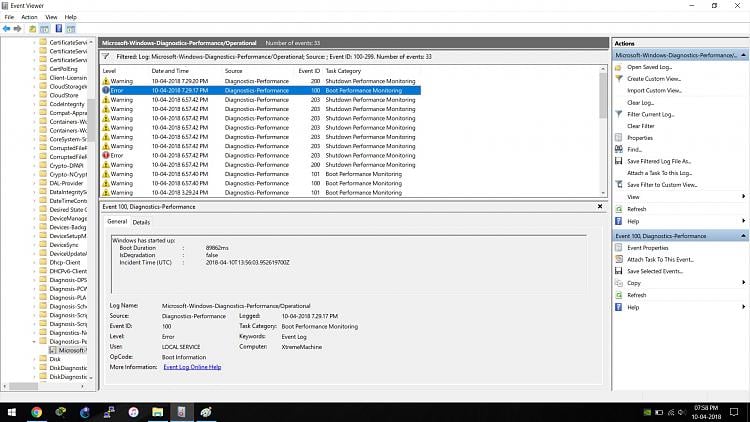Click the Save Selected Events floppy icon
The width and height of the screenshot is (750, 422).
pos(618,271)
